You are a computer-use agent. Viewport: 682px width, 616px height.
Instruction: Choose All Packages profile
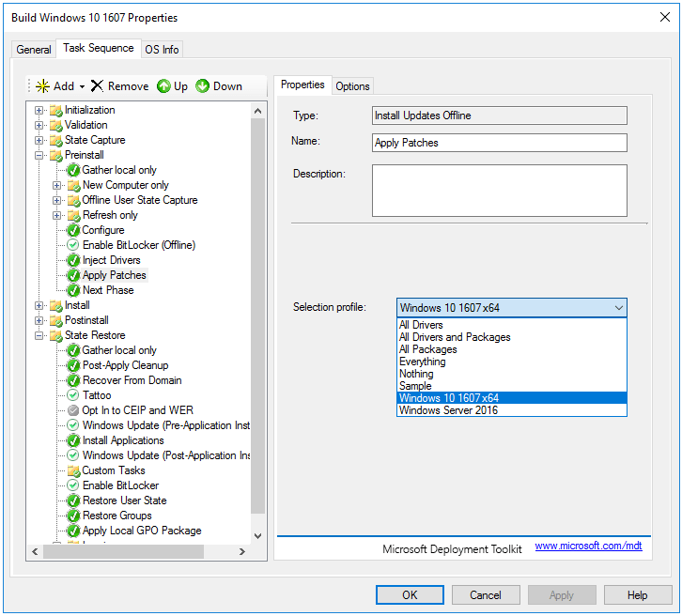click(x=511, y=349)
